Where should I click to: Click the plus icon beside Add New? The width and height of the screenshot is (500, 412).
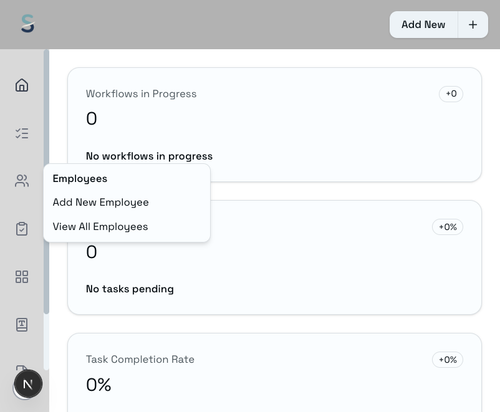[473, 25]
